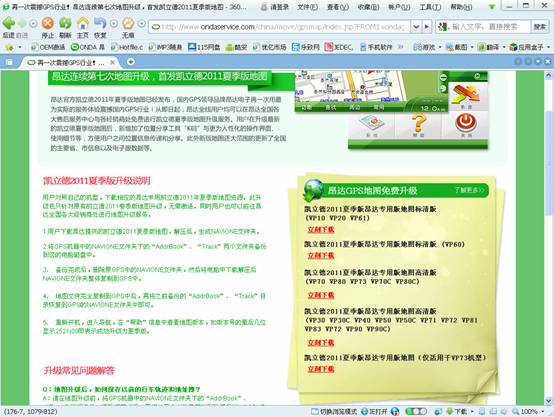The height and width of the screenshot is (417, 554).
Task: Close the current GPS page tab
Action: click(112, 63)
